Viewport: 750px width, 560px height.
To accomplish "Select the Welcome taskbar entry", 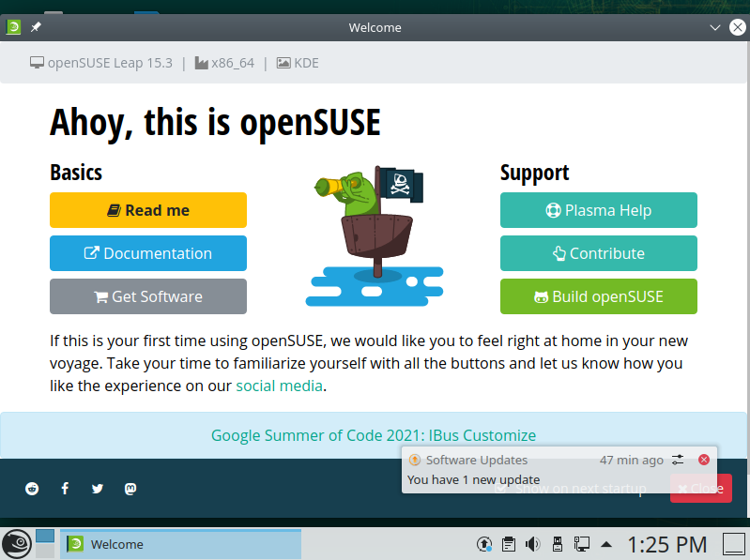I will pos(181,544).
